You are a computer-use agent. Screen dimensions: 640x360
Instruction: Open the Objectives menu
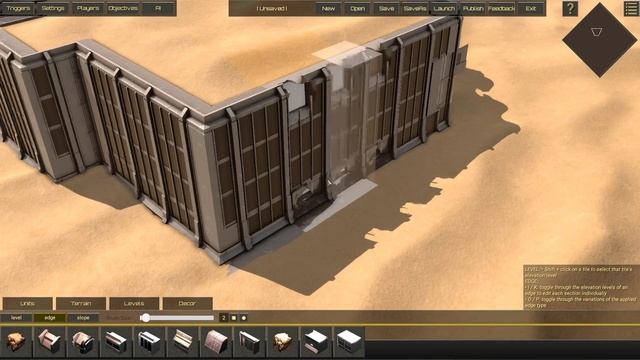tap(123, 8)
